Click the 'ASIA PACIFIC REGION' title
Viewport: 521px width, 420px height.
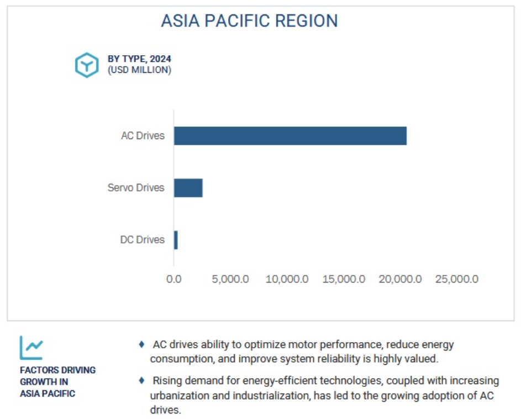point(249,21)
